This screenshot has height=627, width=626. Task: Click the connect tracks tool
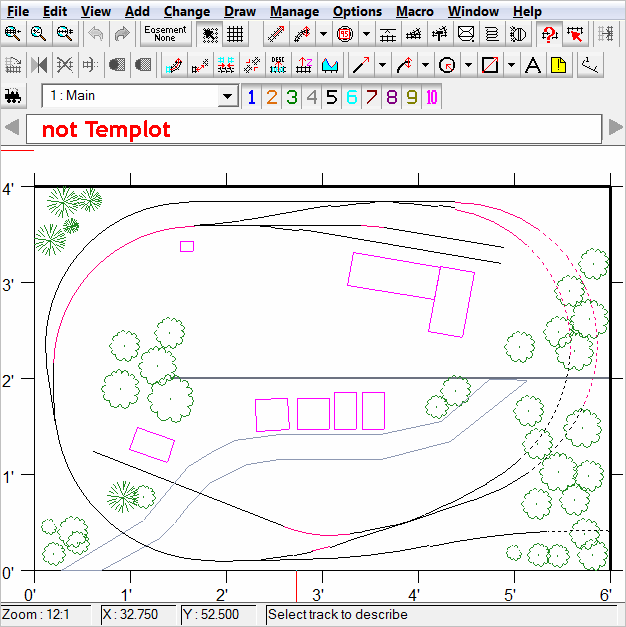(226, 65)
